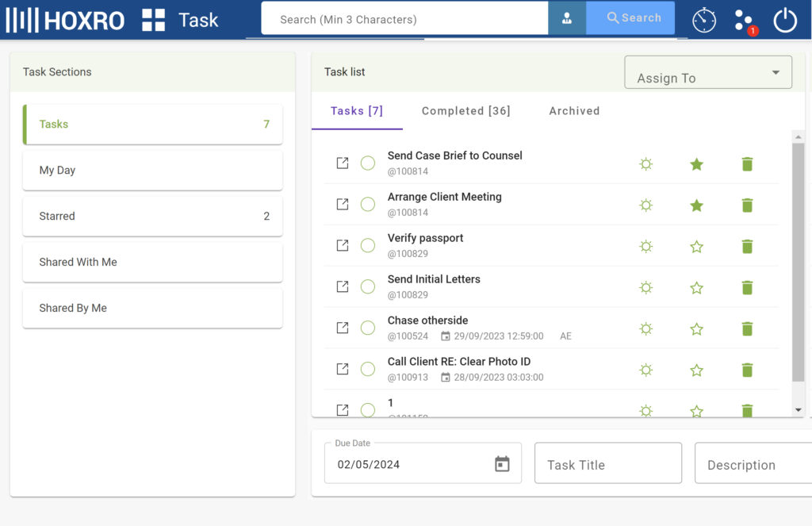Viewport: 812px width, 526px height.
Task: Open the notifications icon with red badge
Action: pyautogui.click(x=744, y=21)
